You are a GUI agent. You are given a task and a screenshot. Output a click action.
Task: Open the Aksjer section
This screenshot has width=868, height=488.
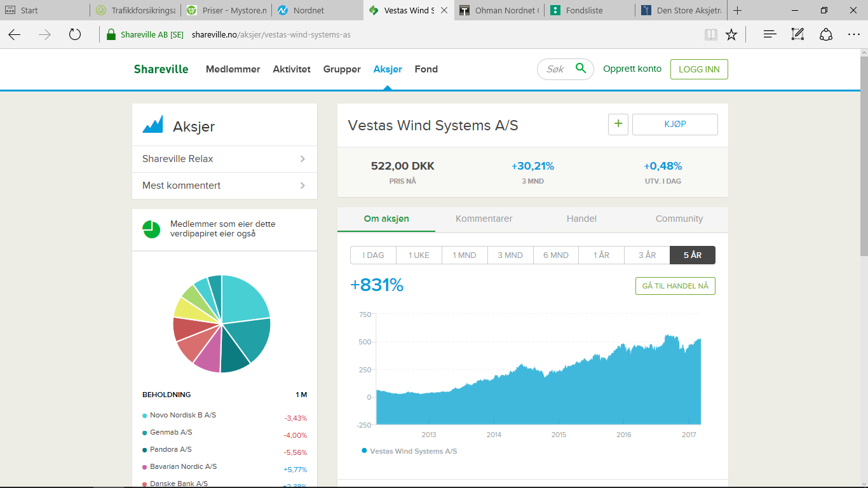(388, 69)
